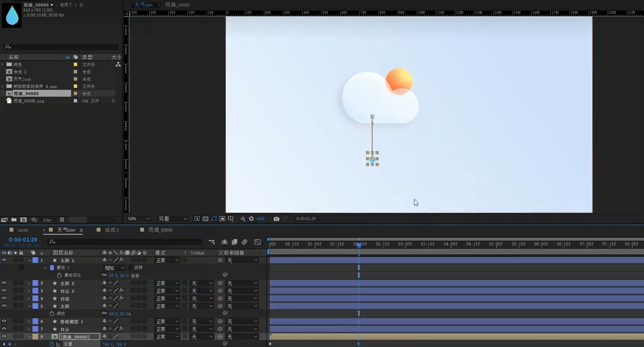Click the new composition icon in project panel
644x347 pixels.
(x=23, y=220)
